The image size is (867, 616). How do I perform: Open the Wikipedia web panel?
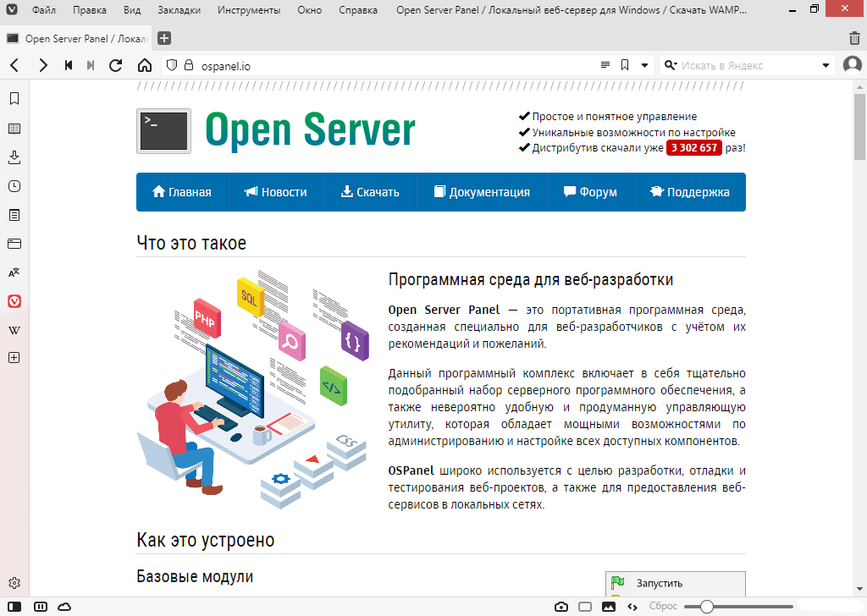(14, 330)
